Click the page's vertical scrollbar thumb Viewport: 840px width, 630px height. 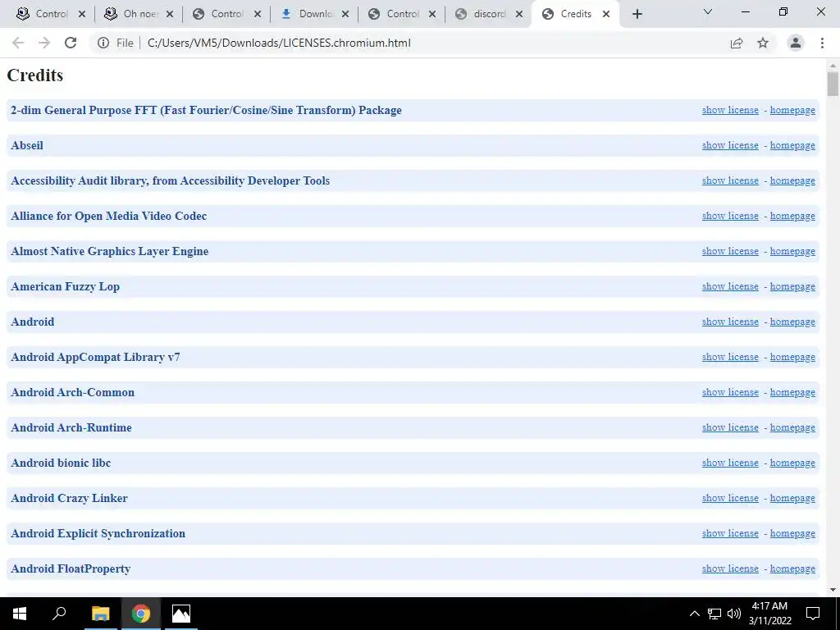833,84
